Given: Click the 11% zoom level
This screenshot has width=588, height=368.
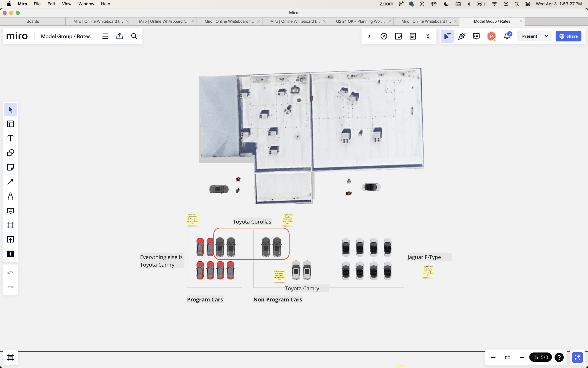Looking at the screenshot, I should (x=507, y=357).
